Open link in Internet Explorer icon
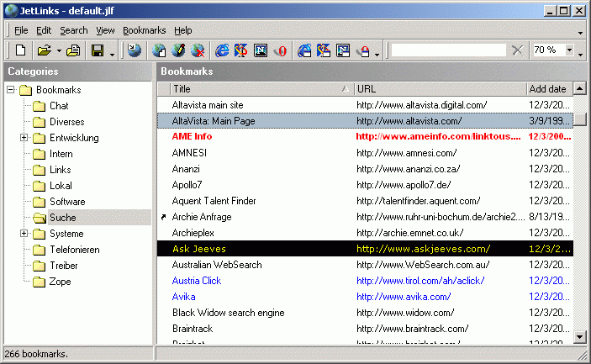 pyautogui.click(x=222, y=50)
